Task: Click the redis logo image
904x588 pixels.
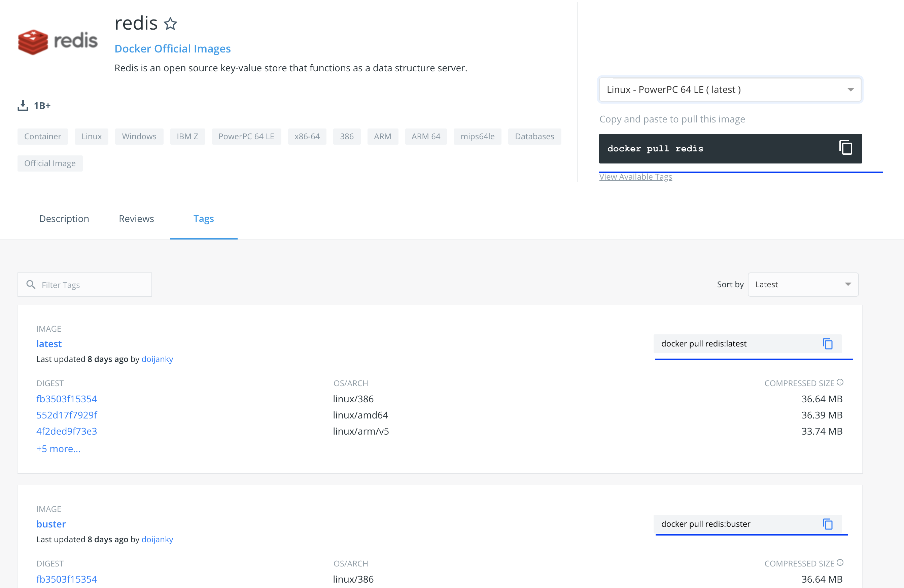Action: pyautogui.click(x=58, y=41)
